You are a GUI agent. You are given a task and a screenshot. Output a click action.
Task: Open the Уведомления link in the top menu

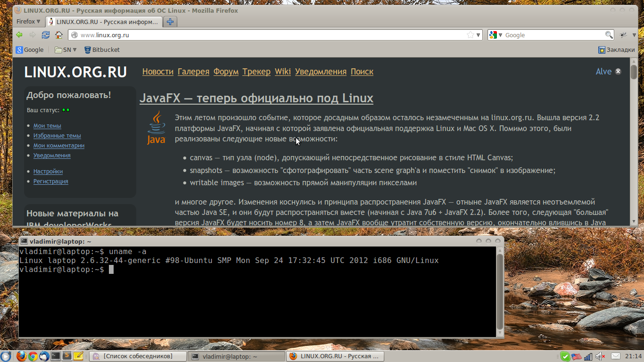point(321,72)
